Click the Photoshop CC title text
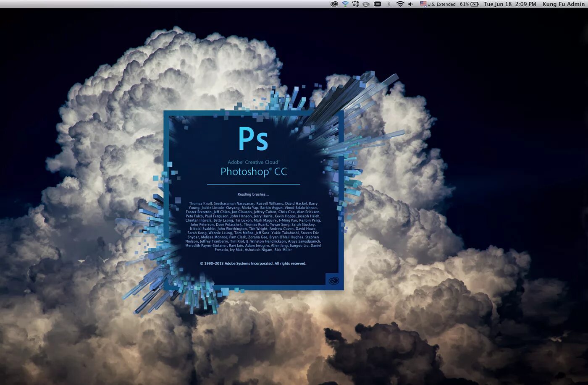This screenshot has height=385, width=588. 254,172
